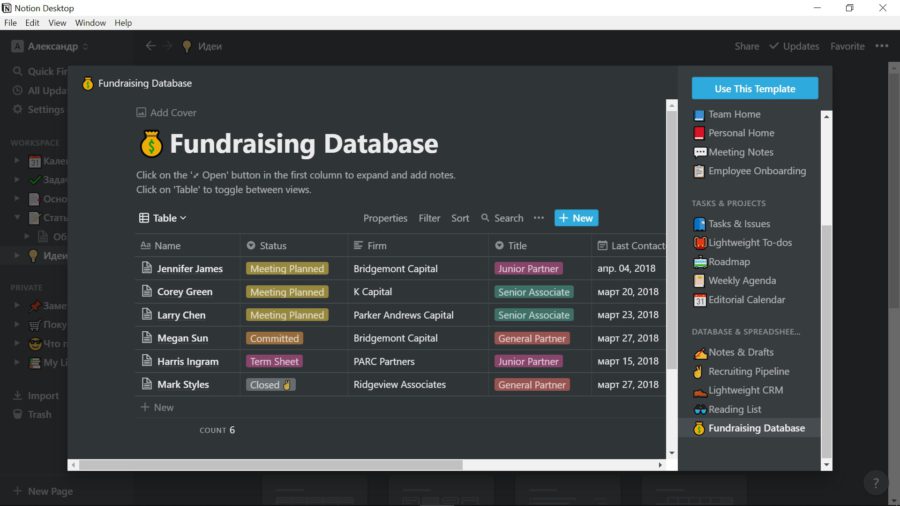The width and height of the screenshot is (900, 506).
Task: Click the Weekly Agenda template icon
Action: pos(699,281)
